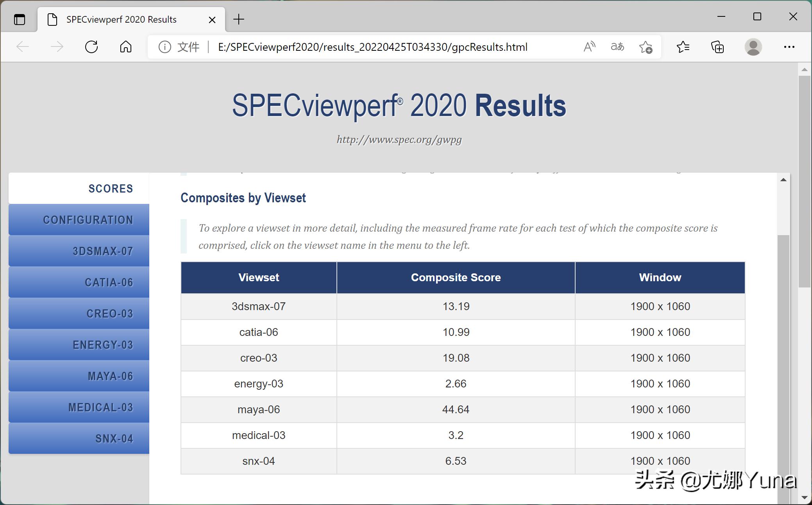Click the browser refresh icon

click(91, 47)
